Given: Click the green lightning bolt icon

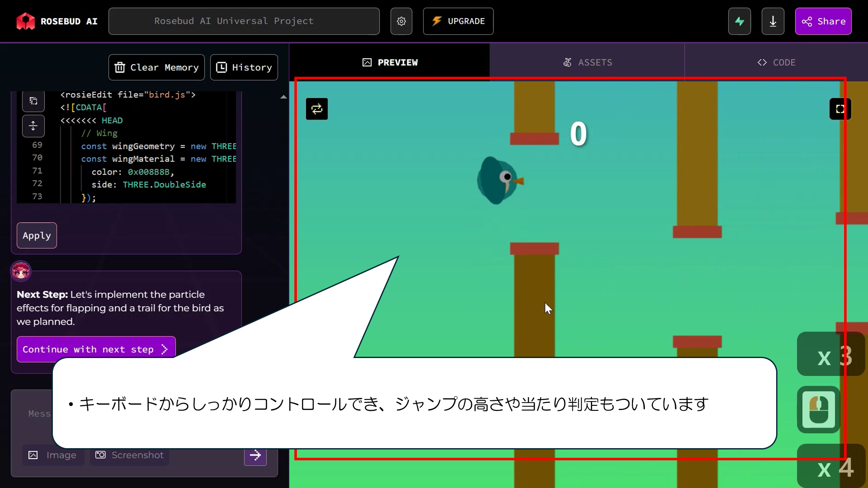Looking at the screenshot, I should point(739,21).
